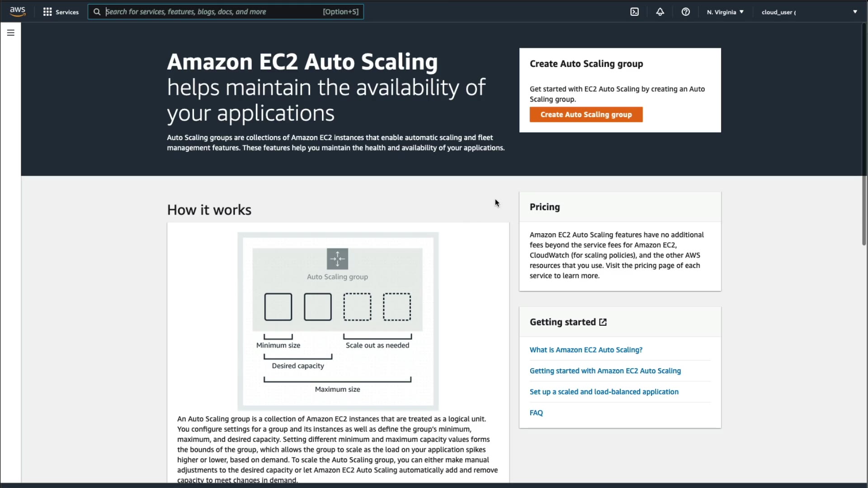
Task: Expand the N. Virginia region dropdown
Action: click(725, 12)
